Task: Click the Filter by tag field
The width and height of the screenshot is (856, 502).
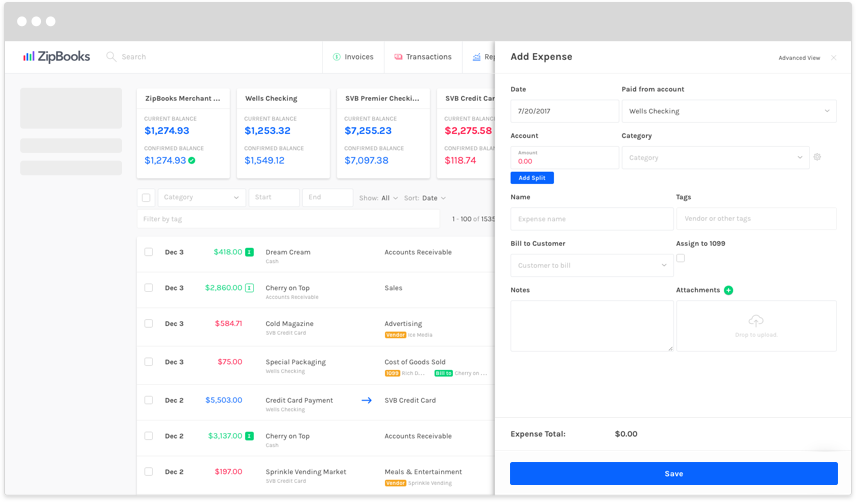Action: (288, 219)
